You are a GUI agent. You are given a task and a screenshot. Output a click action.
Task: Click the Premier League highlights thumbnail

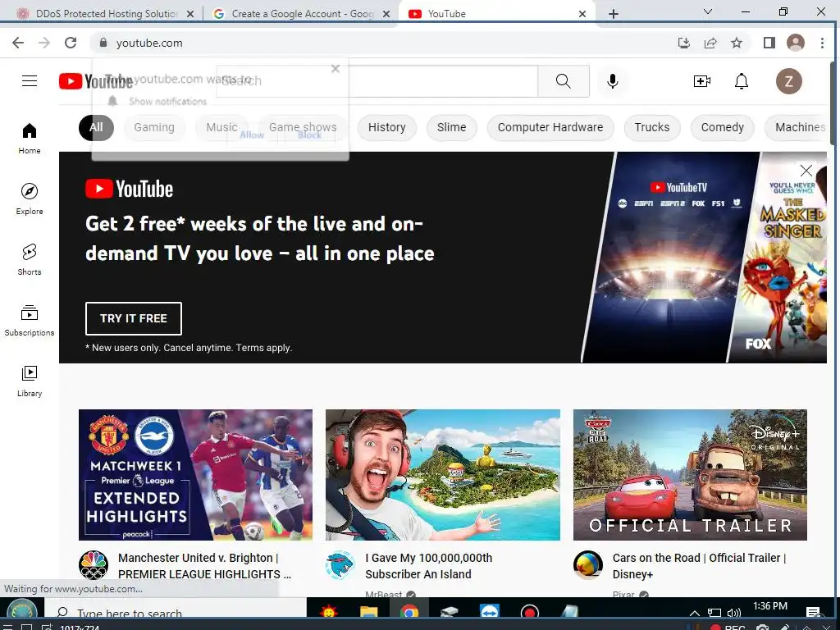click(x=195, y=475)
